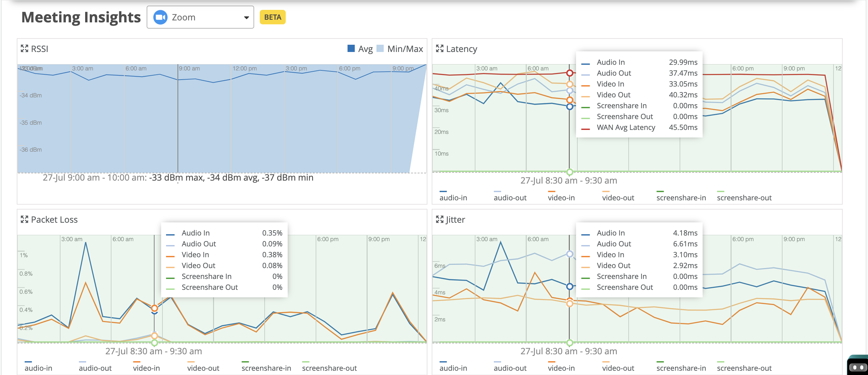Expand the Latency chart to fullscreen
Viewport: 868px width, 375px height.
pyautogui.click(x=439, y=49)
